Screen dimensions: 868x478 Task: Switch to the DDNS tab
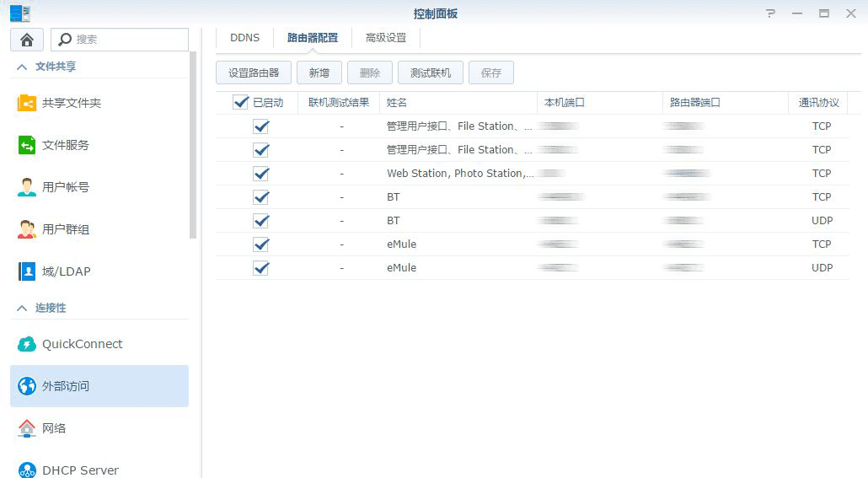point(245,38)
